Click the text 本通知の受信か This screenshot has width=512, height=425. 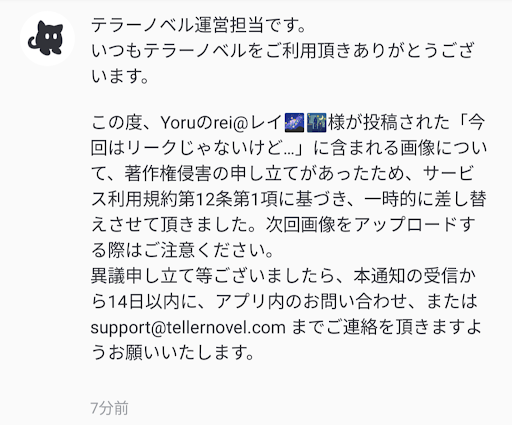(x=414, y=276)
